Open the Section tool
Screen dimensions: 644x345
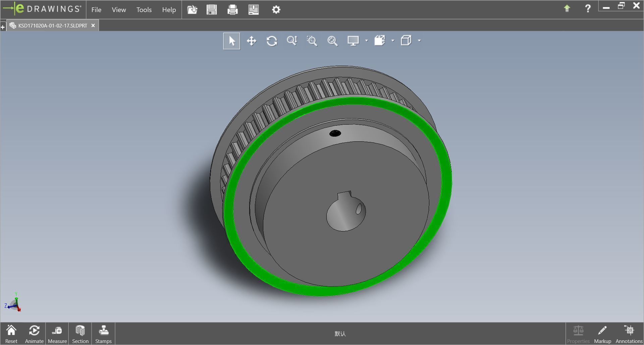80,334
